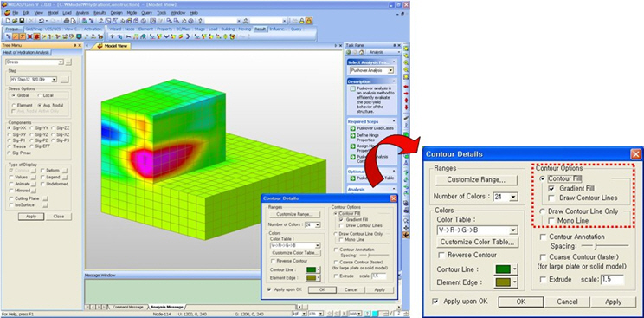
Task: Click the green arrow beside Pushover Load Cases
Action: coord(353,128)
